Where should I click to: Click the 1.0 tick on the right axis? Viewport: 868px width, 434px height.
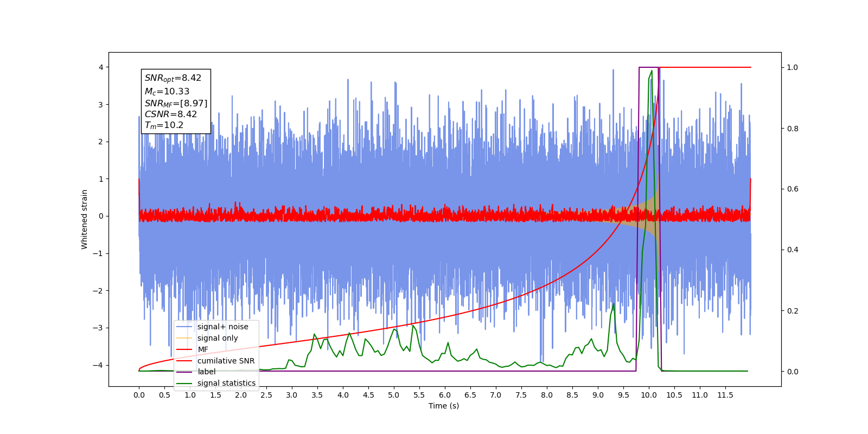click(793, 67)
